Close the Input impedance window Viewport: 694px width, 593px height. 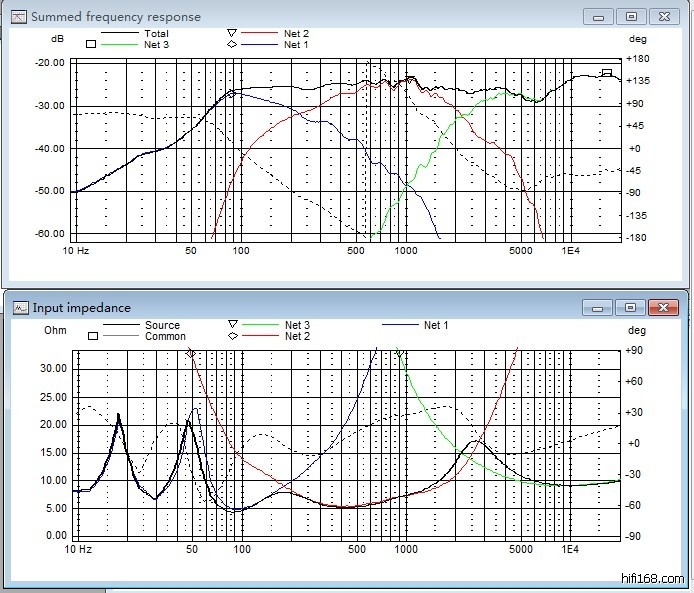pos(662,307)
